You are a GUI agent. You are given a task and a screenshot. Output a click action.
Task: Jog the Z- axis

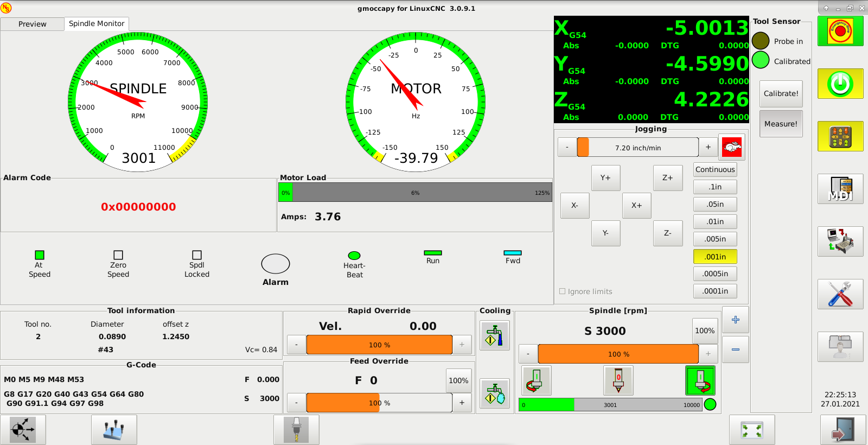pyautogui.click(x=668, y=233)
